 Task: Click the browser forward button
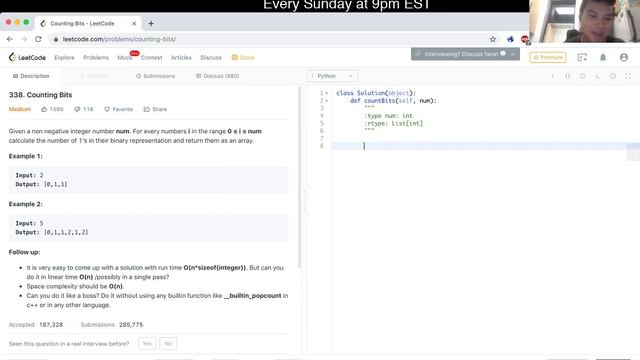tap(24, 39)
